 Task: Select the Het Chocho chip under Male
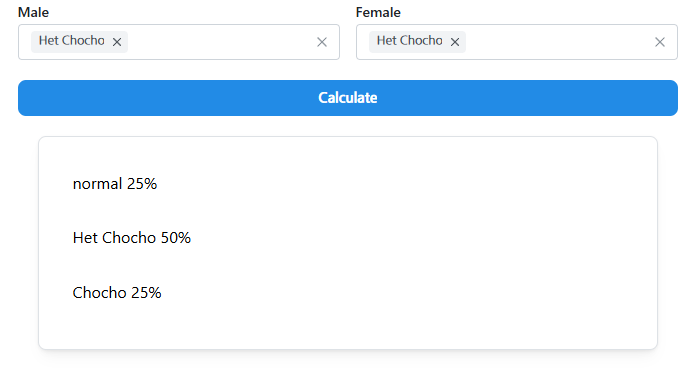(79, 42)
